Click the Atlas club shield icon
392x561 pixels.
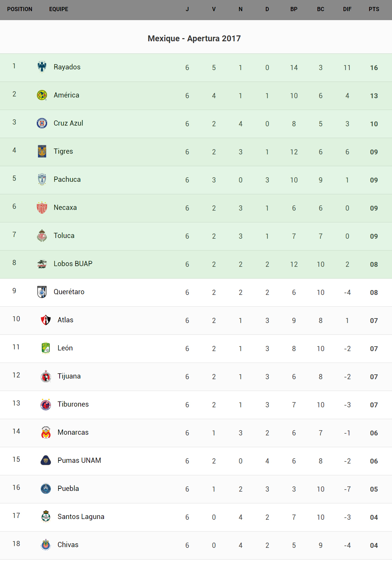coord(46,320)
